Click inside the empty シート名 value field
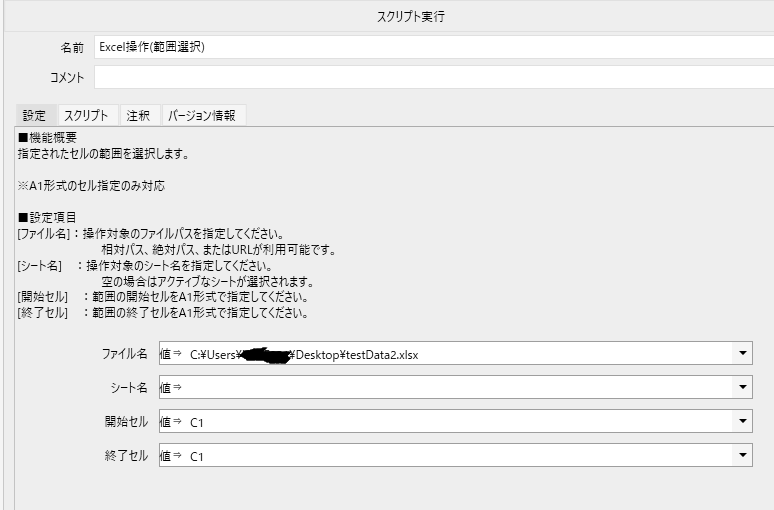The width and height of the screenshot is (774, 510). click(450, 387)
